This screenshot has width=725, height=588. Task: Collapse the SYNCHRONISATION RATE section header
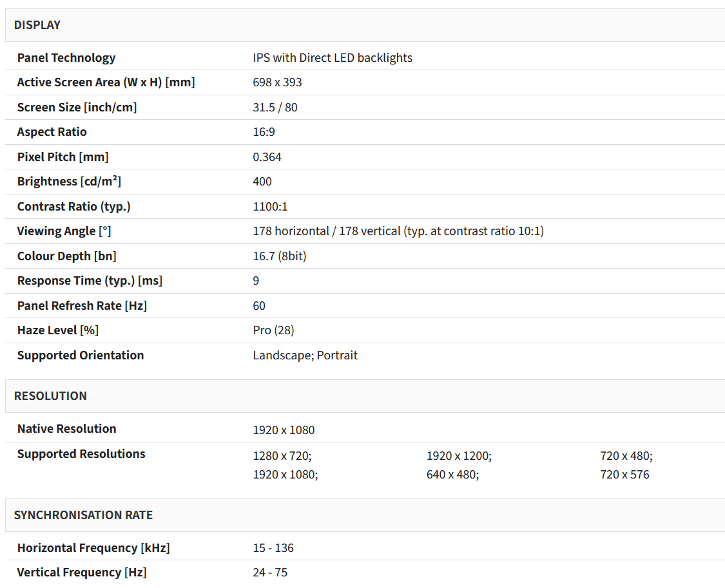[x=83, y=515]
